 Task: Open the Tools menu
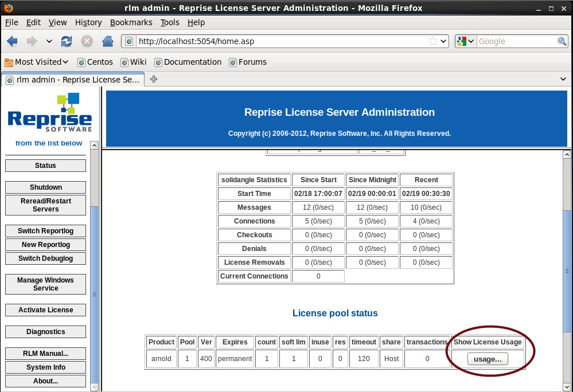[x=170, y=22]
